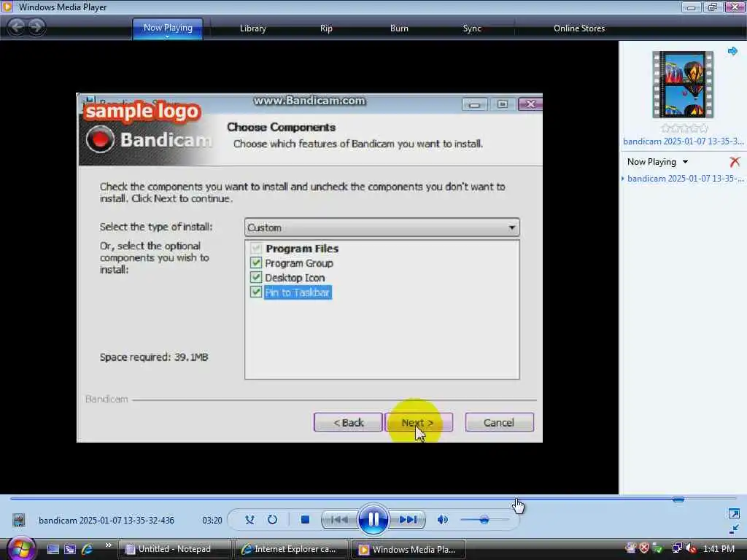Expand the Quick Launch overflow chevron

[108, 545]
